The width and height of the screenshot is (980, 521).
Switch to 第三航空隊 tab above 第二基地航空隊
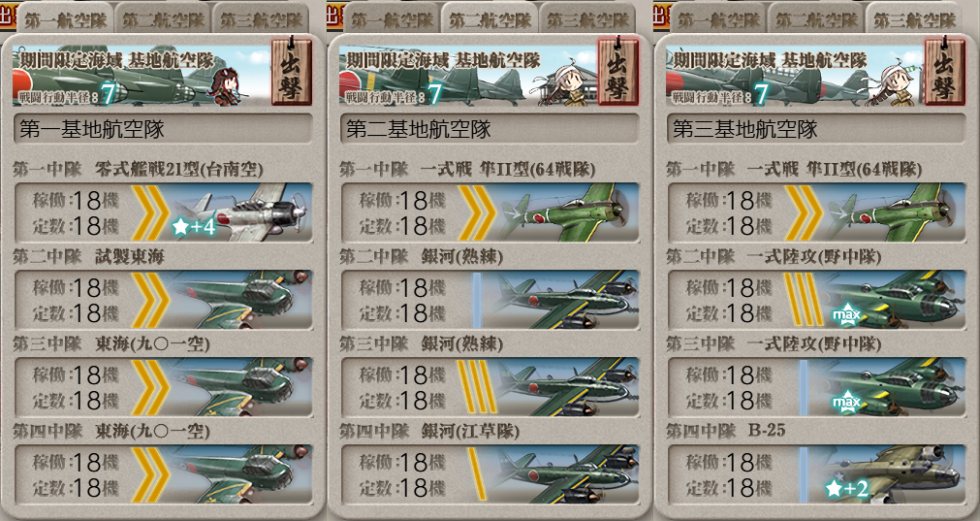586,19
